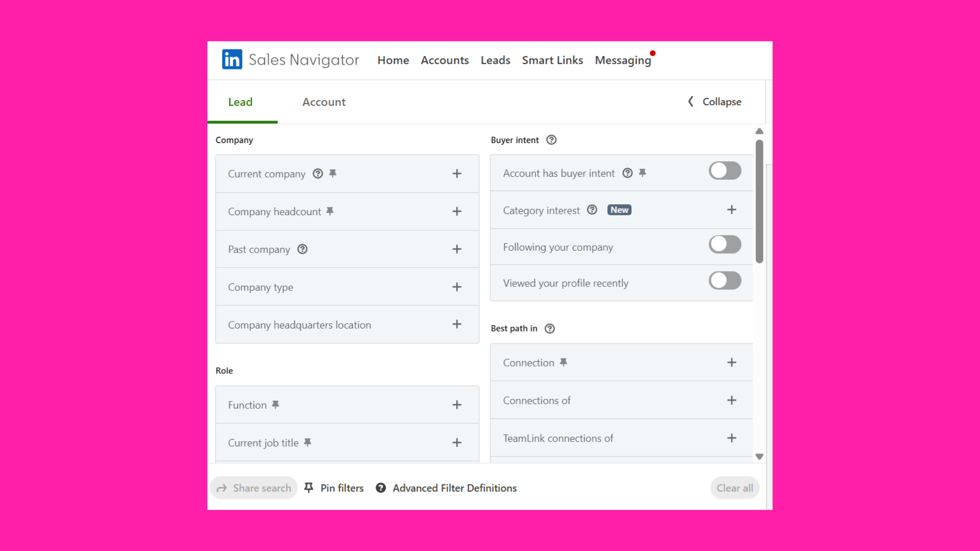Click Sales Navigator title text
The width and height of the screenshot is (980, 551).
[x=304, y=59]
